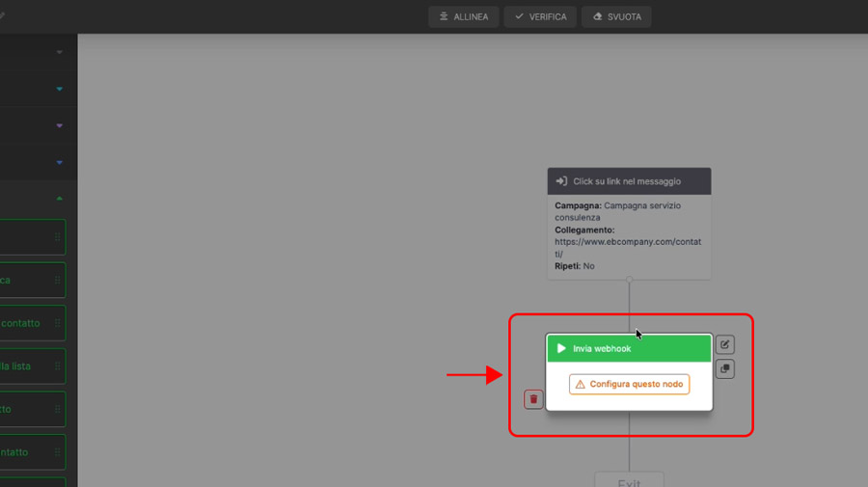The width and height of the screenshot is (868, 487).
Task: Expand the purple sidebar section arrow
Action: coord(60,125)
